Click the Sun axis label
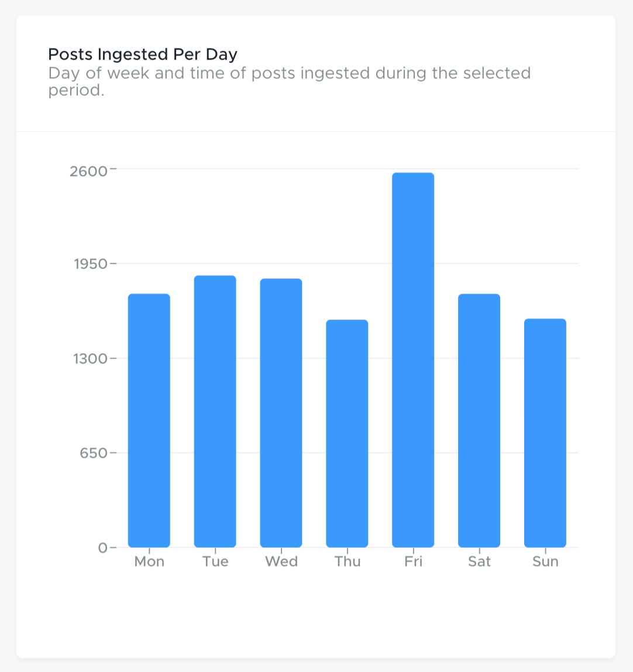 [545, 561]
